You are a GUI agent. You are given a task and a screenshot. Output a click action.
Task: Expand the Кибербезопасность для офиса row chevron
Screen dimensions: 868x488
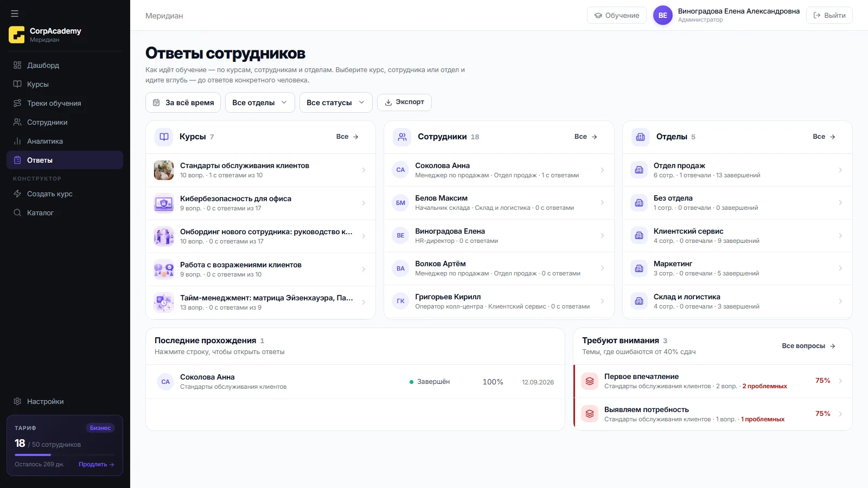click(x=363, y=203)
